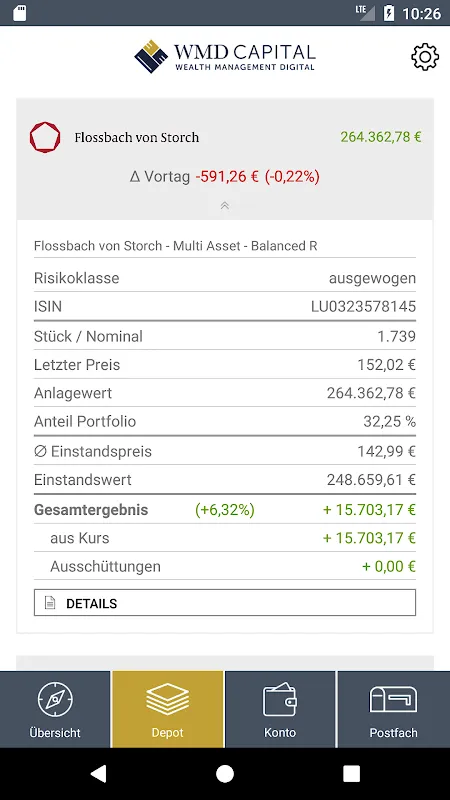Tap the document icon in DETAILS button
Viewport: 450px width, 800px height.
coord(50,603)
